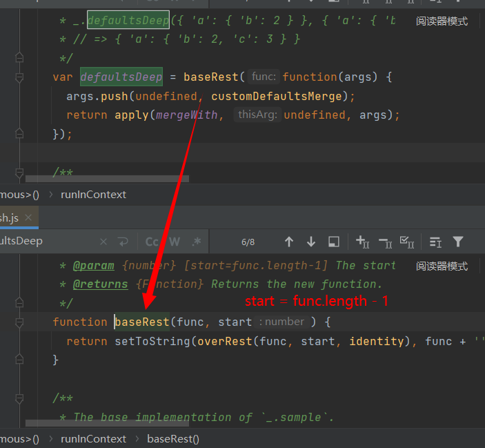The image size is (485, 448).
Task: Open the search filter funnel icon
Action: (x=458, y=242)
